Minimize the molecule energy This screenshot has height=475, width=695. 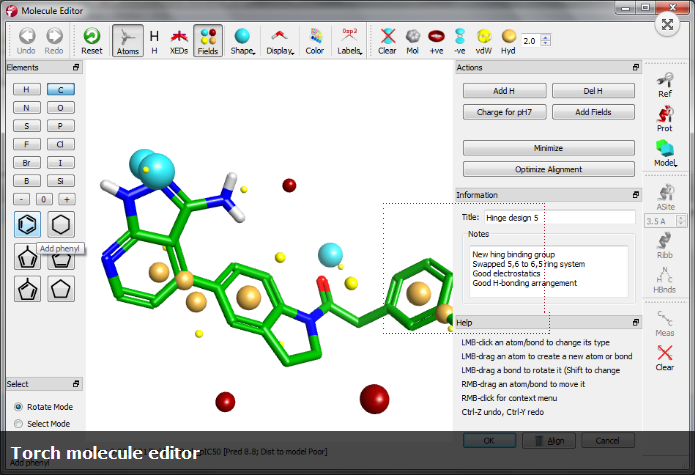[x=549, y=148]
